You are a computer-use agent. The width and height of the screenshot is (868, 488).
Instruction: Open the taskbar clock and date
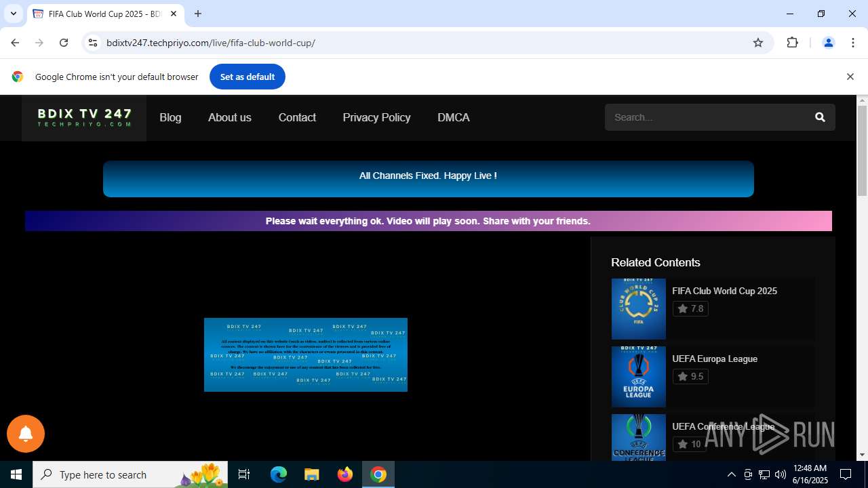tap(810, 474)
